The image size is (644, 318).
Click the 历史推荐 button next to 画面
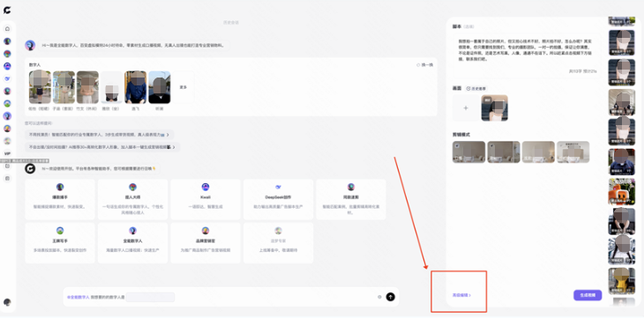[476, 88]
